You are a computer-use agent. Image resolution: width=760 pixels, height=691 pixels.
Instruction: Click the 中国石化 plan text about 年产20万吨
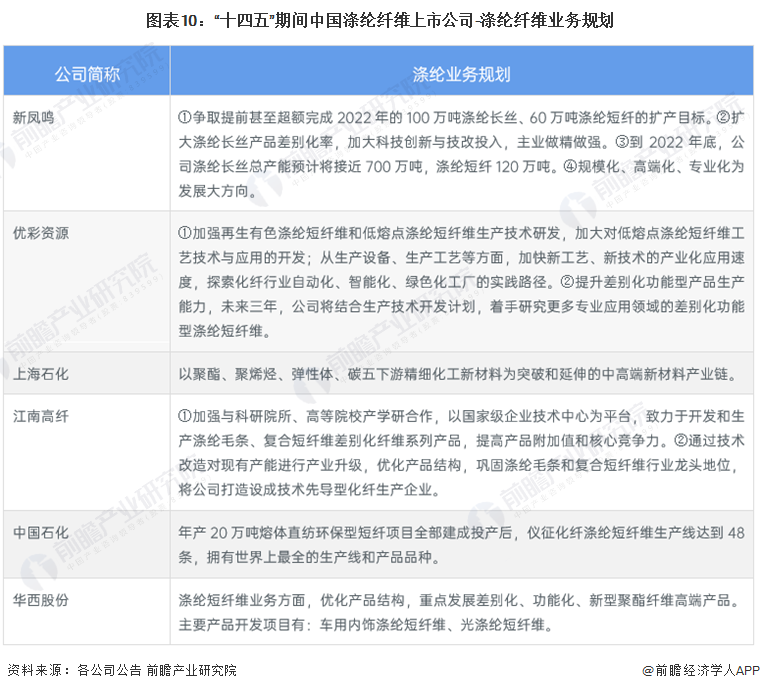(x=461, y=545)
